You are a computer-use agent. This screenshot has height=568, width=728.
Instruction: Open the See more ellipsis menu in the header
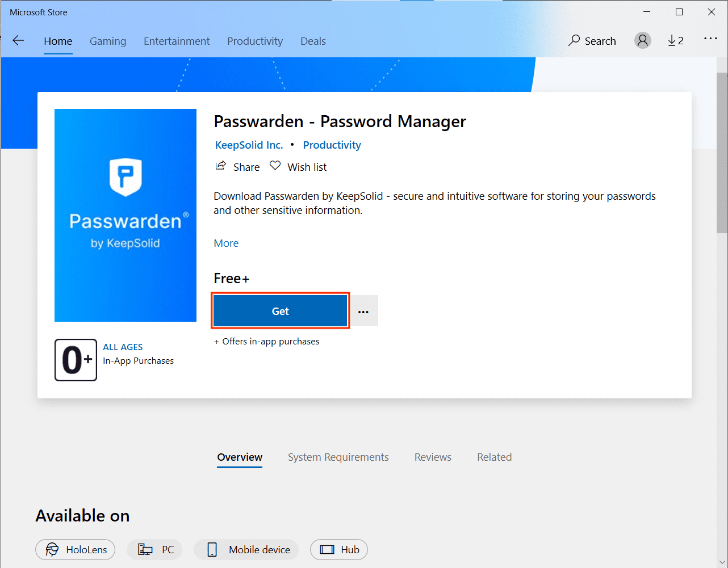click(710, 39)
